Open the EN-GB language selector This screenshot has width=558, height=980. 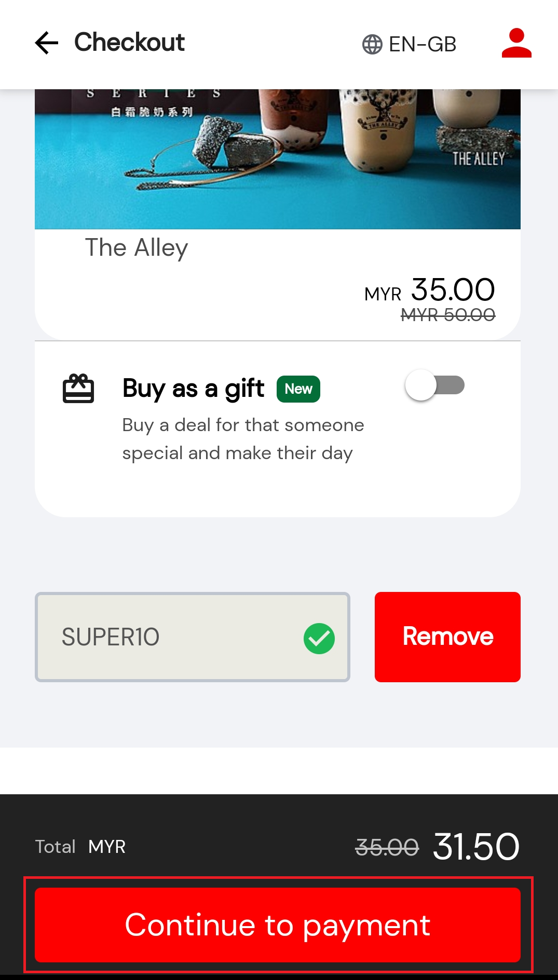(x=422, y=45)
